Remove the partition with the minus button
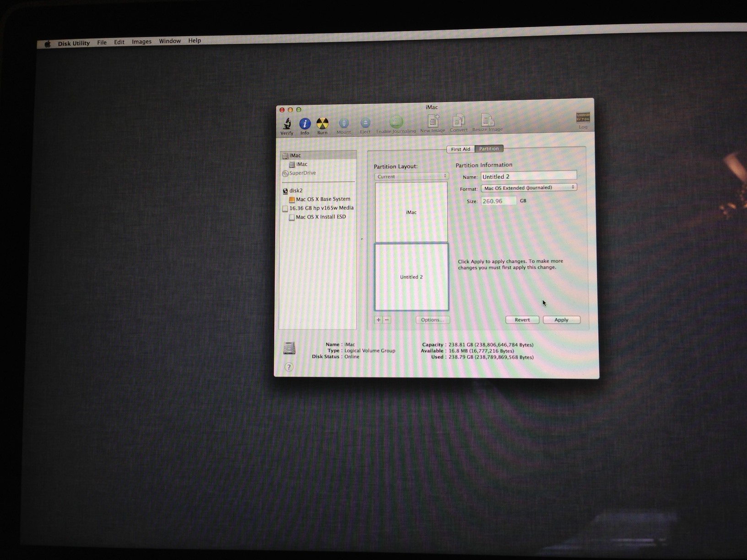 click(387, 320)
